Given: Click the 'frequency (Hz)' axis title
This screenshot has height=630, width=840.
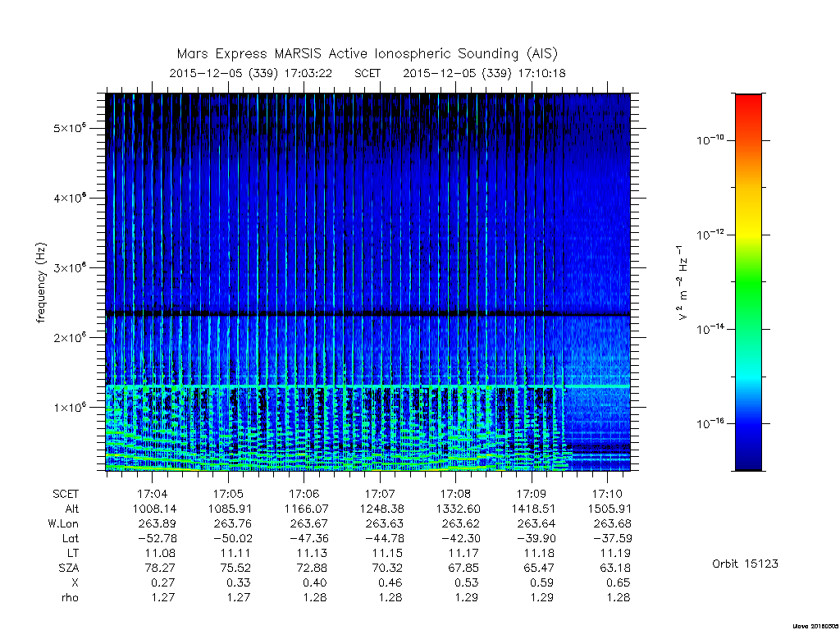Looking at the screenshot, I should (41, 283).
